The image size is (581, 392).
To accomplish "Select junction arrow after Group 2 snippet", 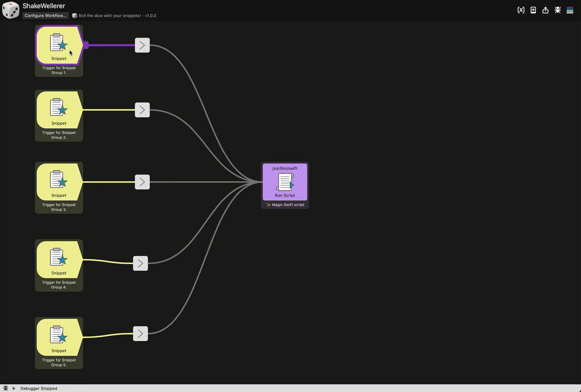I will pos(142,110).
